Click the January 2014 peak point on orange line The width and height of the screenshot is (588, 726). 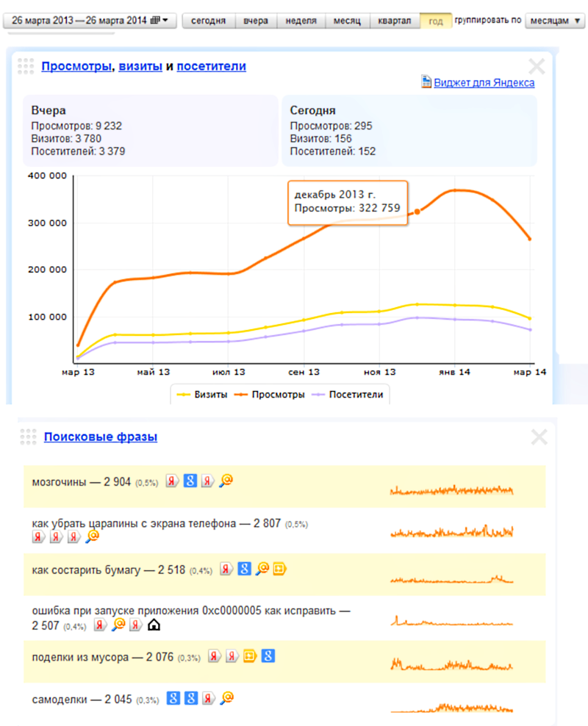click(x=455, y=190)
